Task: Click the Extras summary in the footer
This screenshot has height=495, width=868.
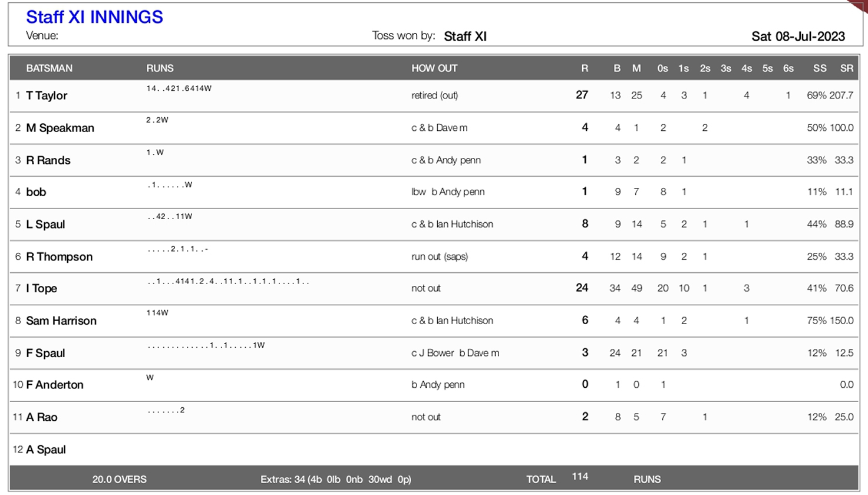Action: [x=335, y=480]
